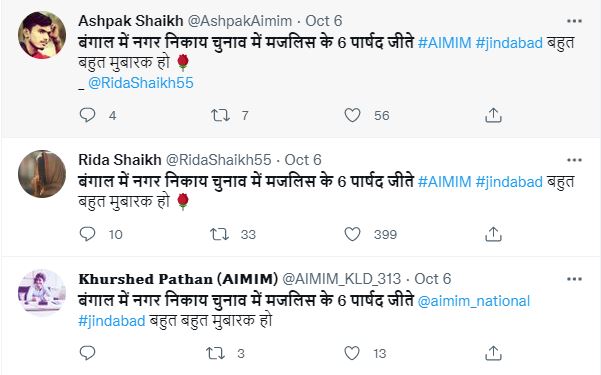Open more options on Ashpak Shaikh's tweet
This screenshot has height=375, width=601.
pos(574,21)
